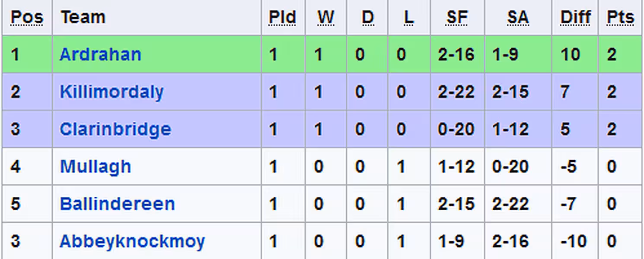This screenshot has height=259, width=644.
Task: Click the W column header abbreviation
Action: click(x=326, y=17)
